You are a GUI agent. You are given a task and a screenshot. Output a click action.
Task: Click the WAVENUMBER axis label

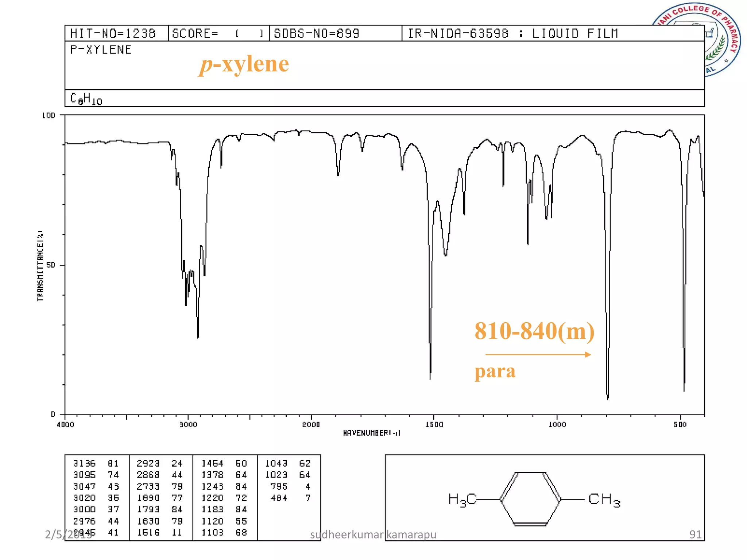[x=372, y=433]
